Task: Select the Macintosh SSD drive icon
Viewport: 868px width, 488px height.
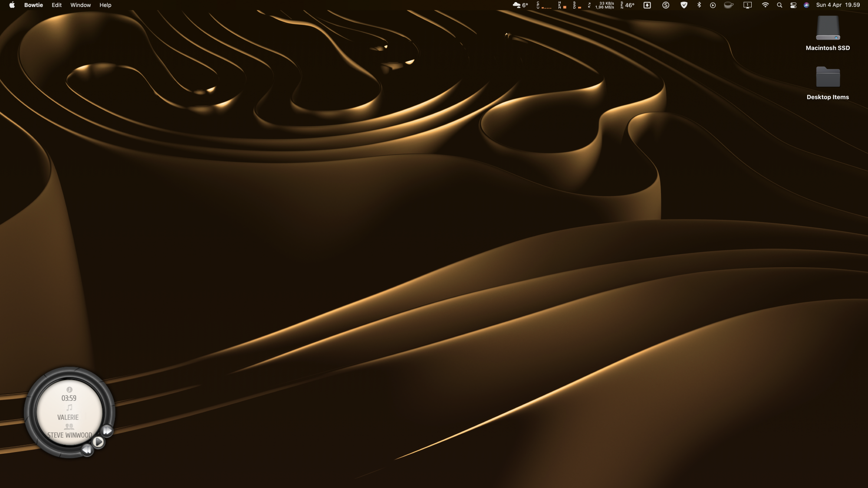Action: pyautogui.click(x=828, y=29)
